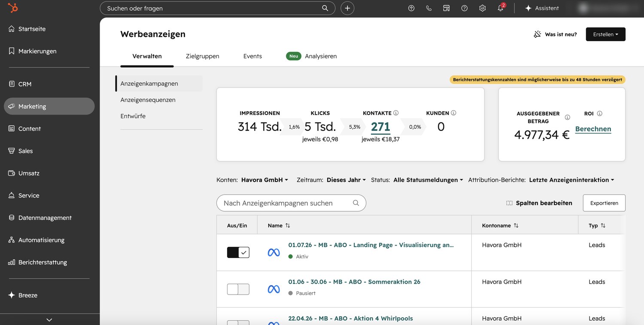This screenshot has height=325, width=644.
Task: Click the Kontakte info icon
Action: click(x=396, y=113)
